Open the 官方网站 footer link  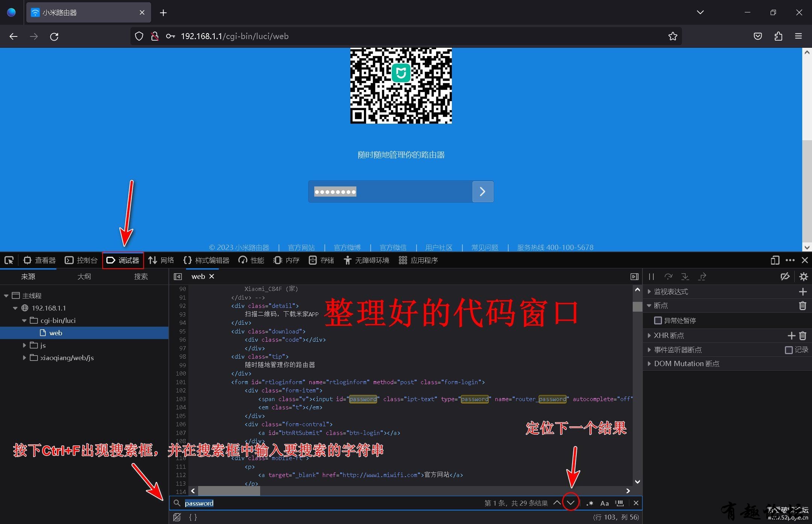point(301,247)
